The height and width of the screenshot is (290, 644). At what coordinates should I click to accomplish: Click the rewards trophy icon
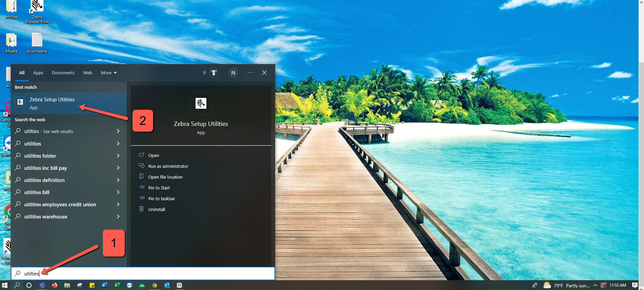pos(213,73)
